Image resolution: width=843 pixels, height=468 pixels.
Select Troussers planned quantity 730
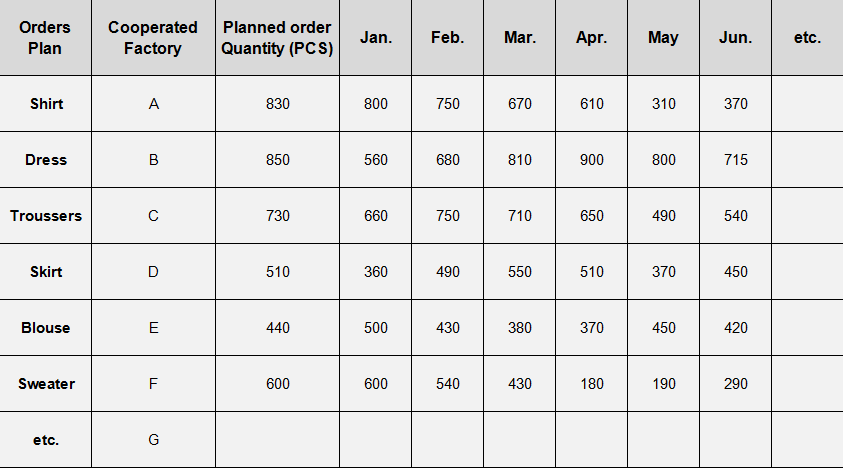(x=277, y=216)
